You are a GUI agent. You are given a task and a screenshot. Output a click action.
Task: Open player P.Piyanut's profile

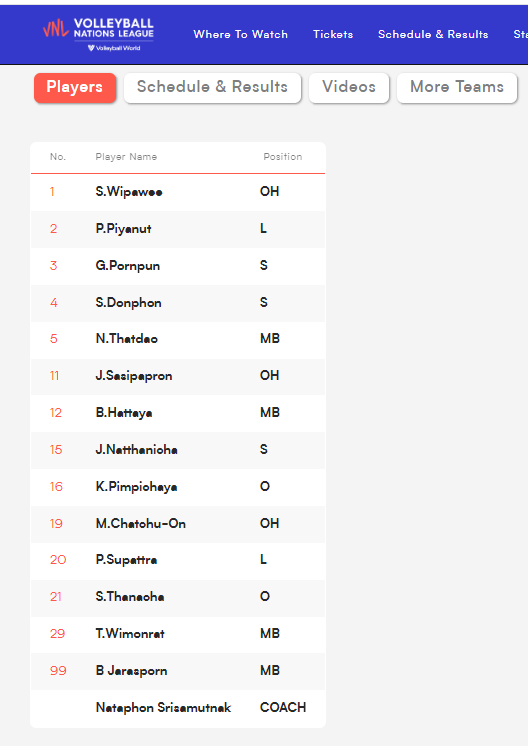[x=123, y=229]
